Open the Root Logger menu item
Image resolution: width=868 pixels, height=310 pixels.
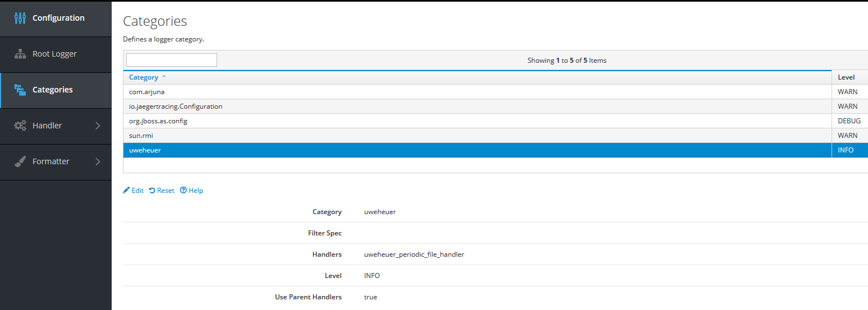[54, 54]
